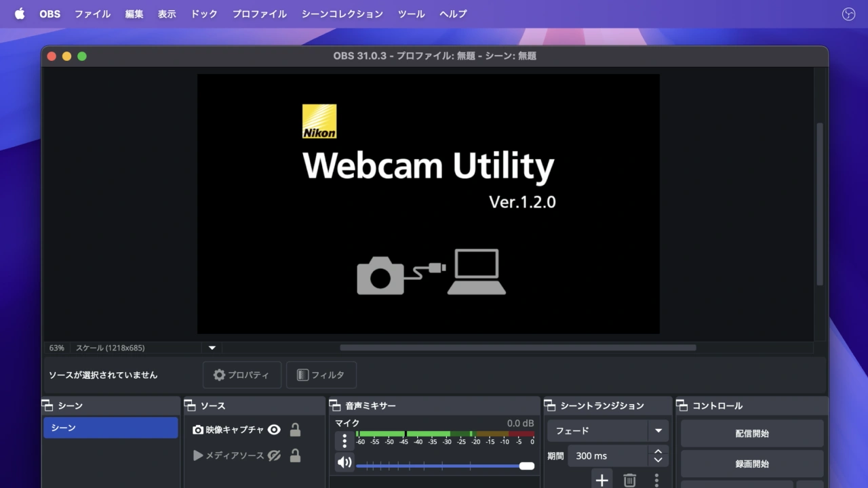This screenshot has height=488, width=868.
Task: Click the transition trash delete icon
Action: coord(629,481)
